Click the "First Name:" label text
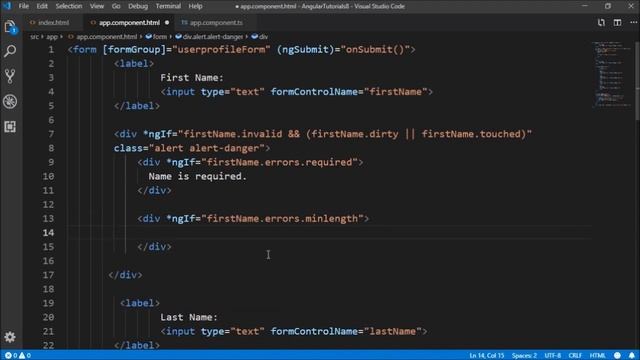This screenshot has height=360, width=640. (x=192, y=78)
